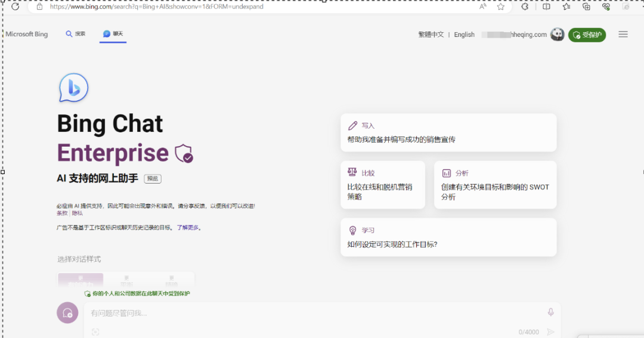Select the more balanced conversation style

(x=126, y=280)
